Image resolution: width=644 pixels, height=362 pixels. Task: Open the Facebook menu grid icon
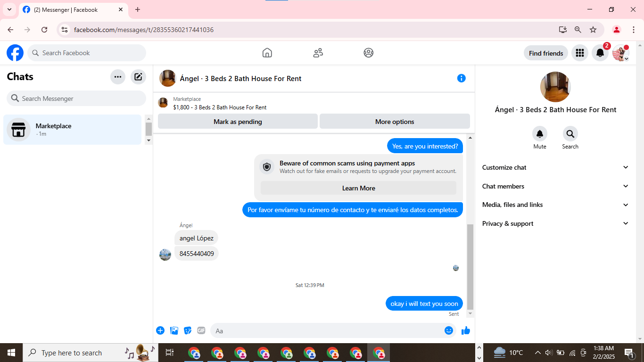580,53
